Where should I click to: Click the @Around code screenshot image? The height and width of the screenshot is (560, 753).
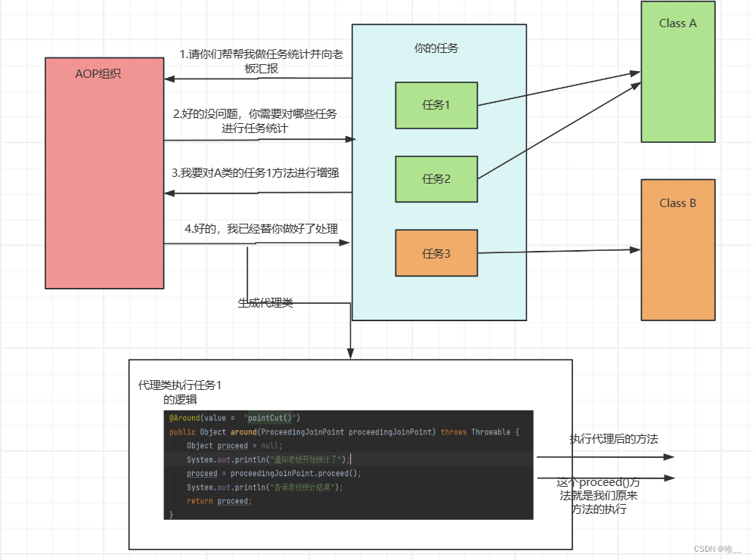[349, 465]
